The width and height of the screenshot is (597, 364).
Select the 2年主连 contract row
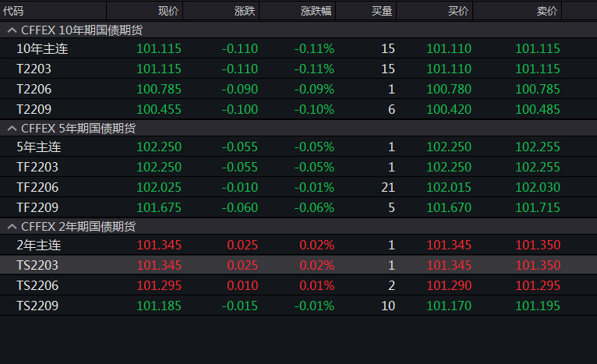38,245
